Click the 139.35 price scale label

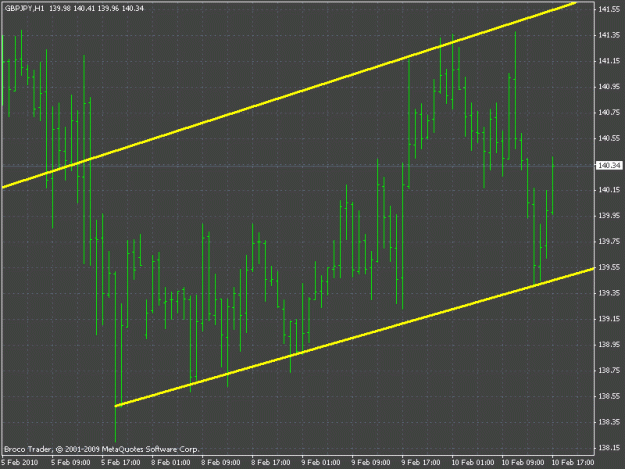(x=609, y=293)
